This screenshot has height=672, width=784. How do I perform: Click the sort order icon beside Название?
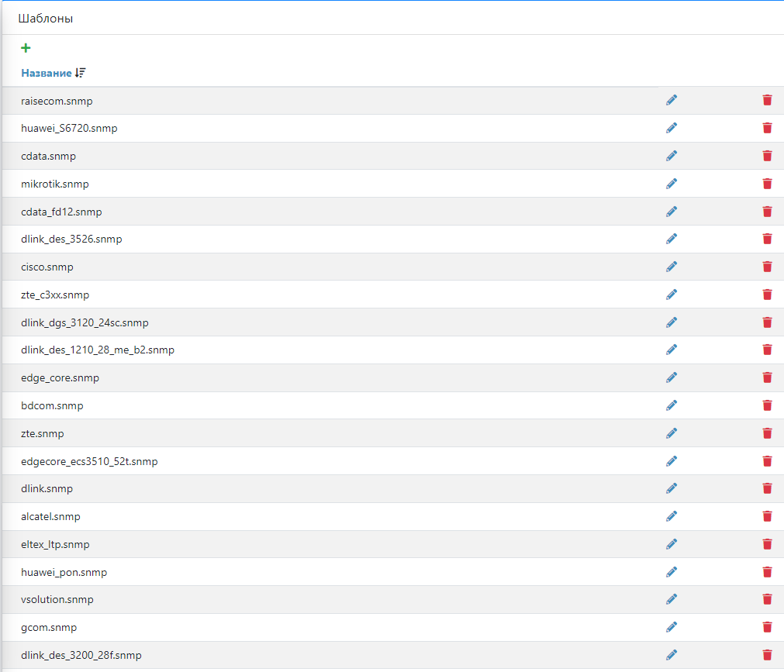coord(81,73)
